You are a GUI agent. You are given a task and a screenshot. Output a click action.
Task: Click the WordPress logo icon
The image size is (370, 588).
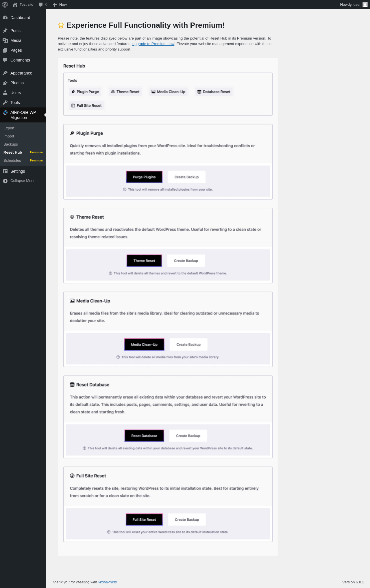click(x=5, y=5)
